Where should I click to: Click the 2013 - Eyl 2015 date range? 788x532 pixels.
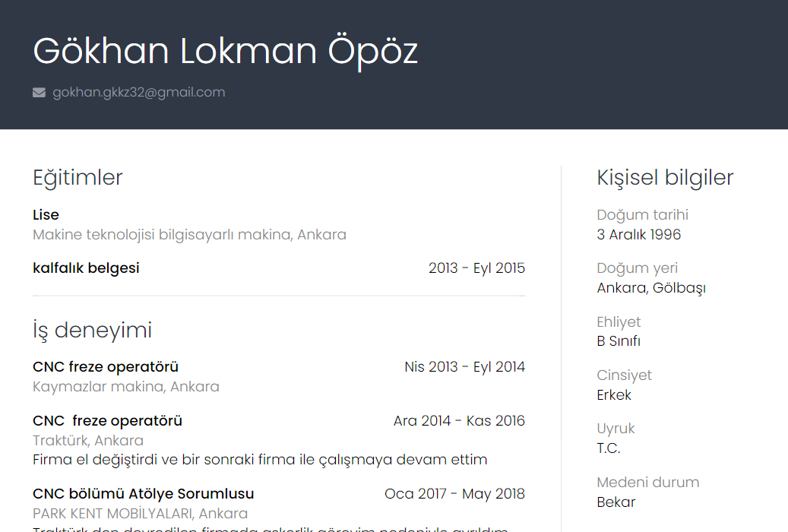click(x=476, y=268)
